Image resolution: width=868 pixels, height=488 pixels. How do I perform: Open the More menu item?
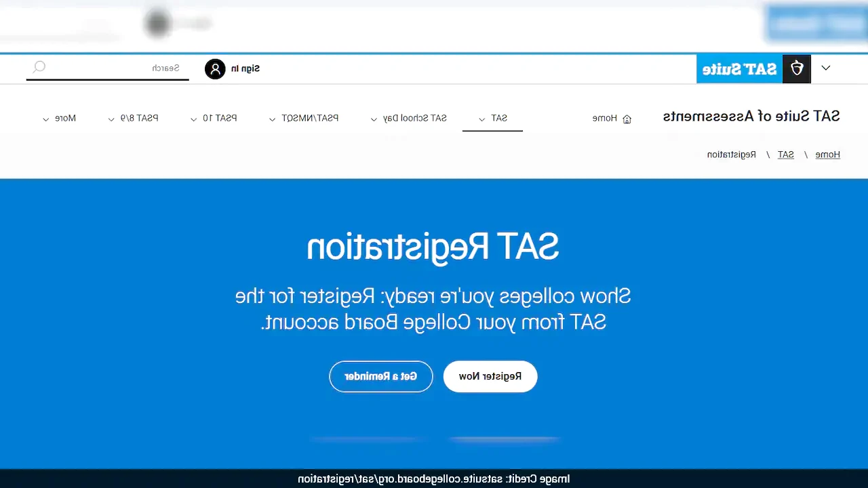point(65,118)
